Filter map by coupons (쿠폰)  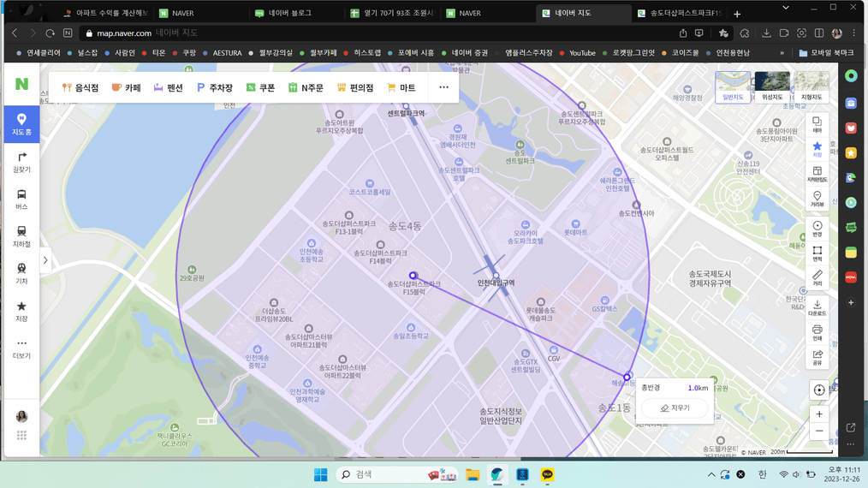(x=260, y=87)
